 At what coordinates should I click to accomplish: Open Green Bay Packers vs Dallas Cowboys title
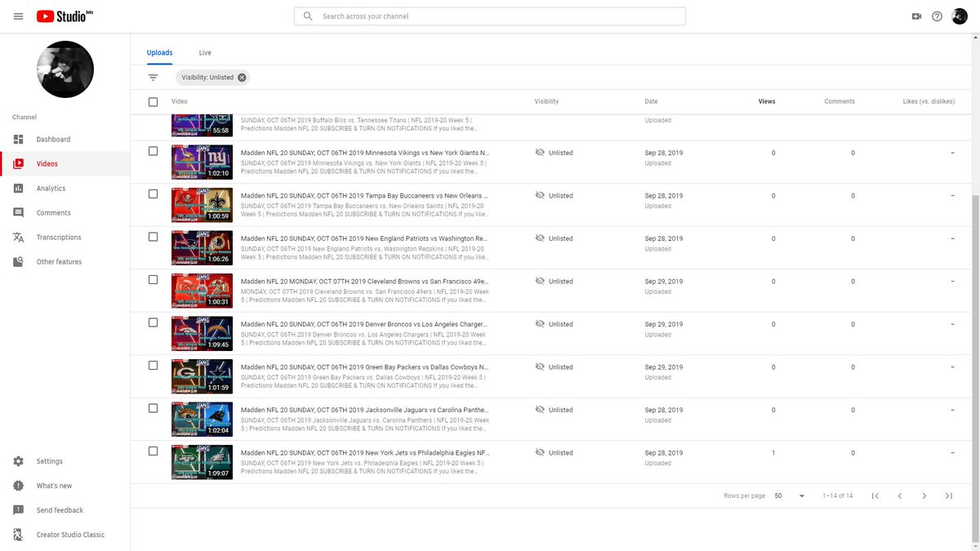coord(365,367)
